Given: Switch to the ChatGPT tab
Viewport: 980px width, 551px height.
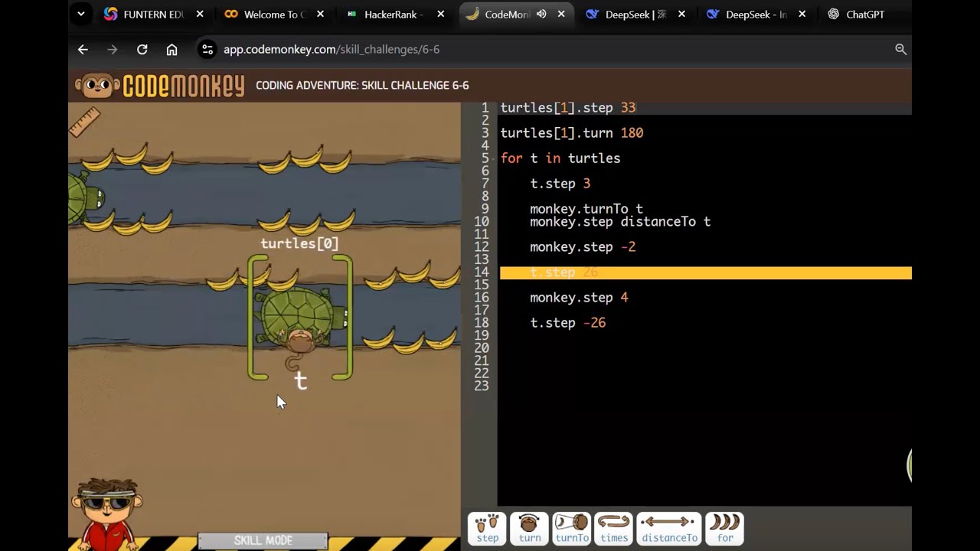Looking at the screenshot, I should (865, 14).
